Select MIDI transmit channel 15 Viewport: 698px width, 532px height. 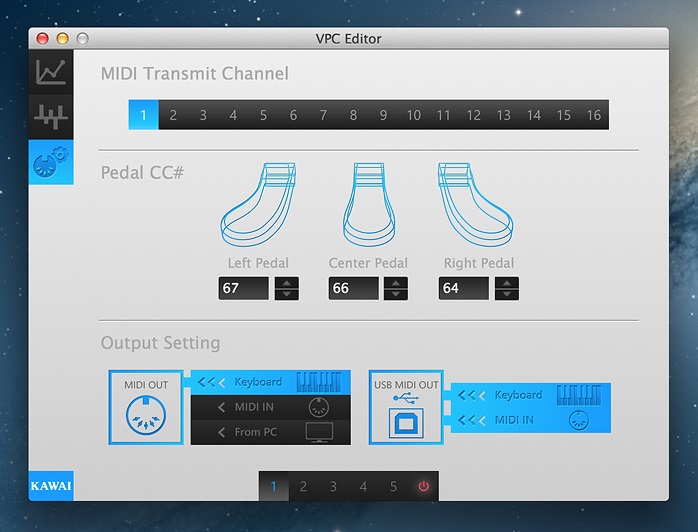click(564, 115)
